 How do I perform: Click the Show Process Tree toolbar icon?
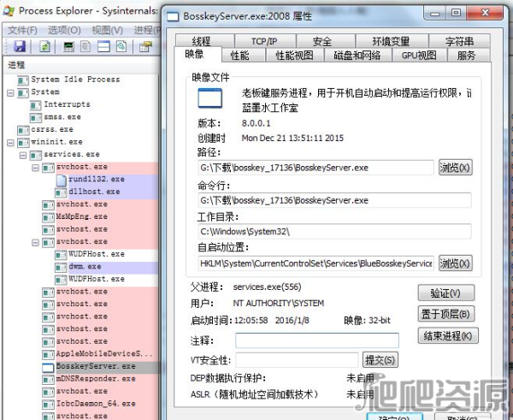pos(85,46)
